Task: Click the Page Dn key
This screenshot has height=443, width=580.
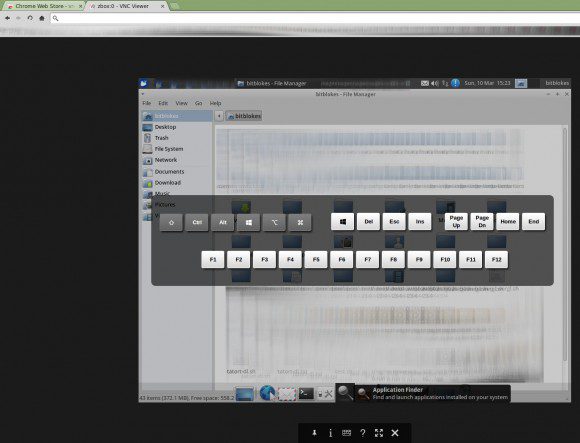Action: pyautogui.click(x=482, y=222)
